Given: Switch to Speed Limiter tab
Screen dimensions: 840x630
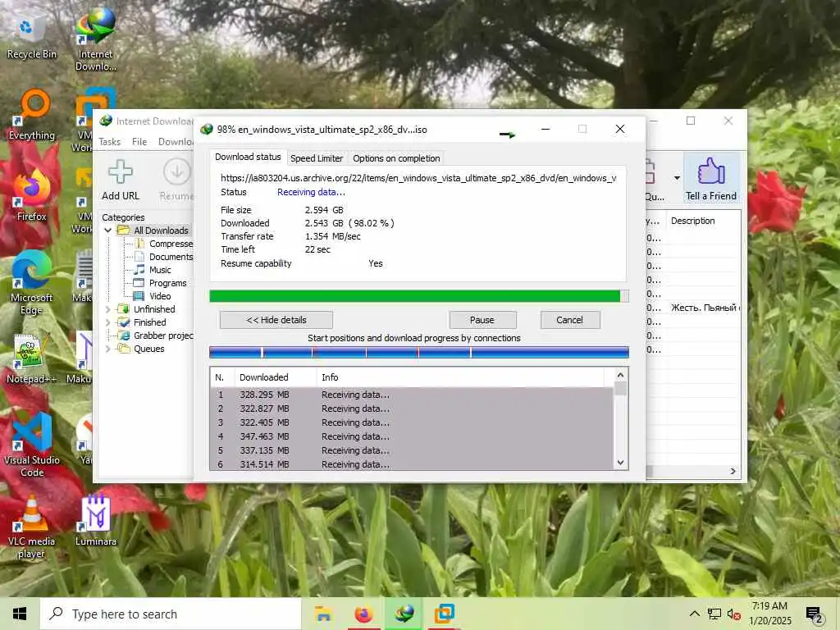Looking at the screenshot, I should tap(317, 158).
